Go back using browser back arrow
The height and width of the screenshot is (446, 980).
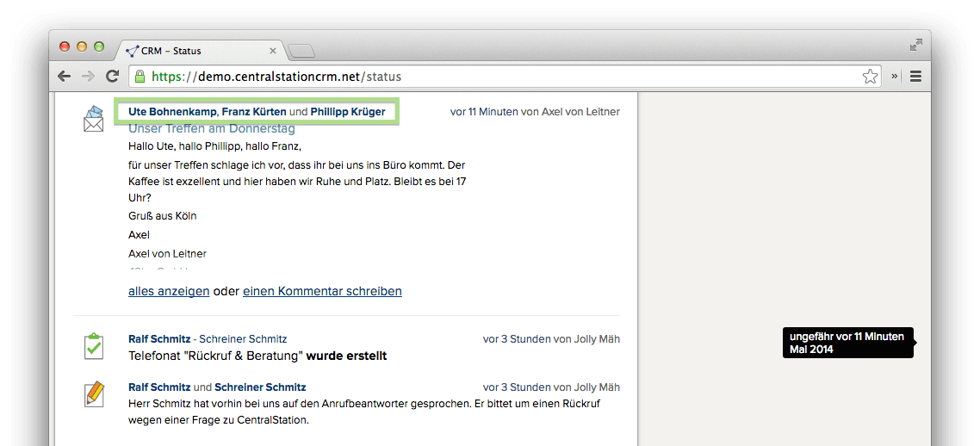pos(65,77)
